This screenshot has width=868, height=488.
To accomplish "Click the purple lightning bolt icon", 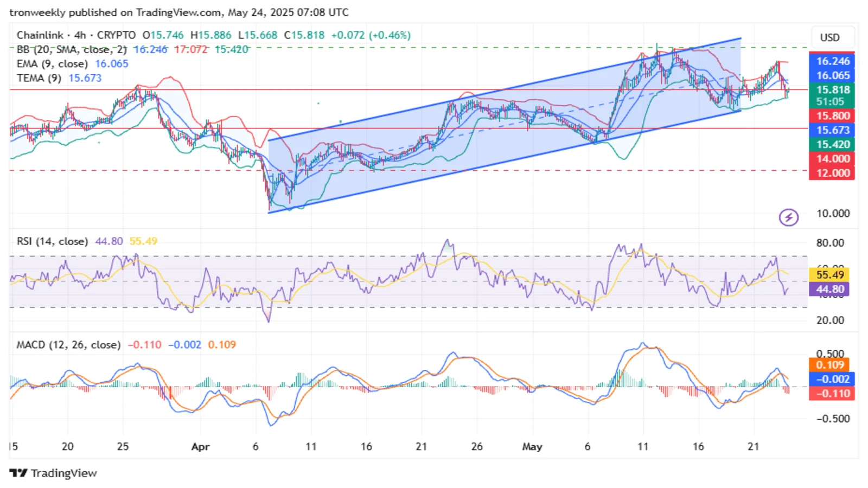I will (x=788, y=217).
